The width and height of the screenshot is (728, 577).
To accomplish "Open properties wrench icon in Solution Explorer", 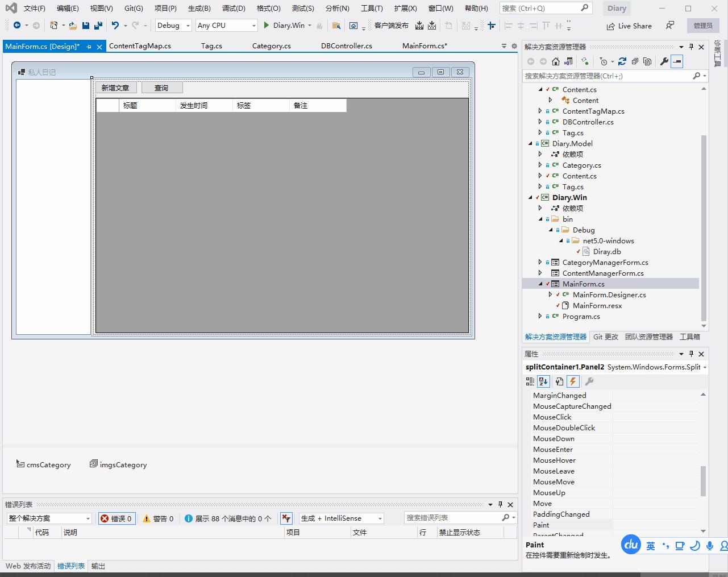I will tap(664, 61).
